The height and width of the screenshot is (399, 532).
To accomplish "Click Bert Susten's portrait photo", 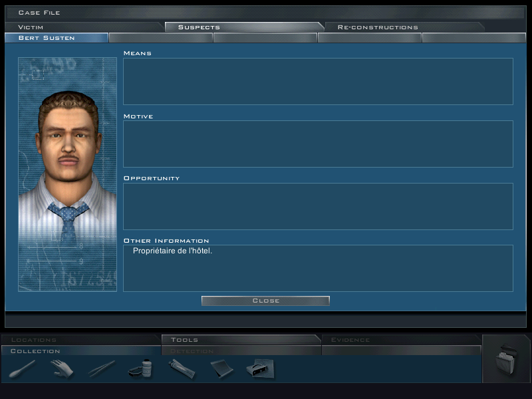I will (68, 174).
